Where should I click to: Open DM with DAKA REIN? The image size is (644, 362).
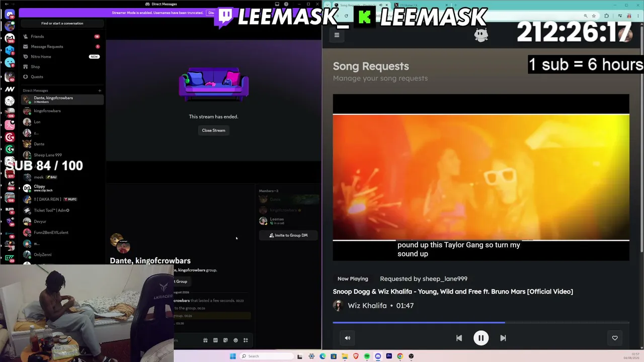pos(62,199)
